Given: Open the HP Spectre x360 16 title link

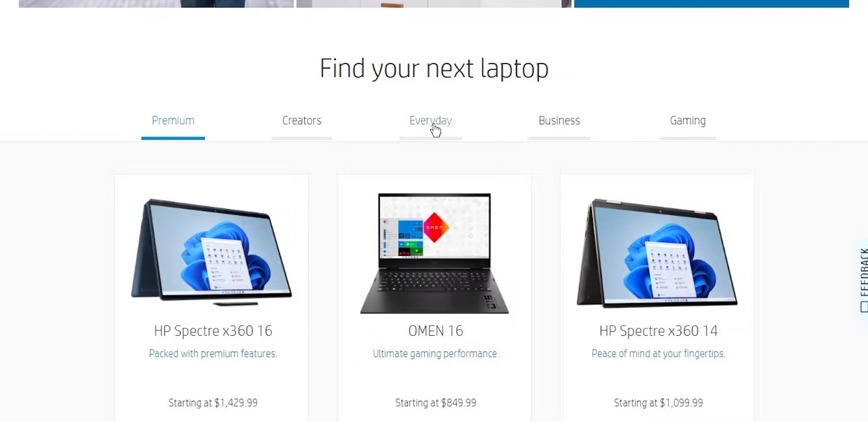Looking at the screenshot, I should point(213,331).
